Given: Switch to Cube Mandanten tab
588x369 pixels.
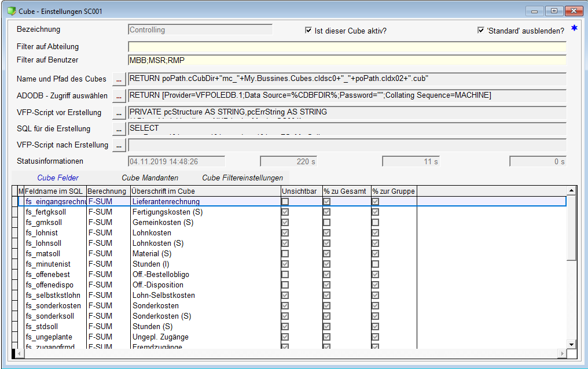Looking at the screenshot, I should click(x=150, y=178).
